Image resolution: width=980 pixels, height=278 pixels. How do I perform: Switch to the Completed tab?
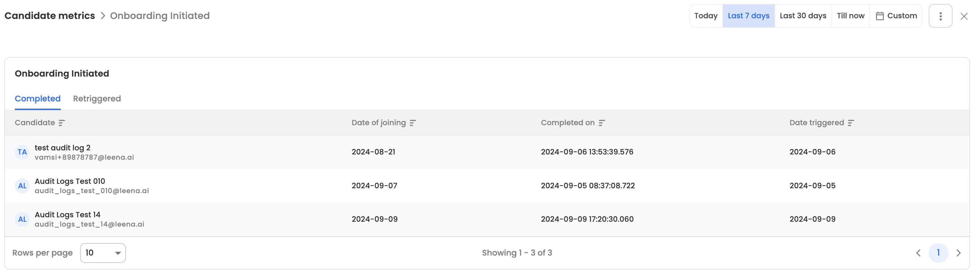[38, 99]
